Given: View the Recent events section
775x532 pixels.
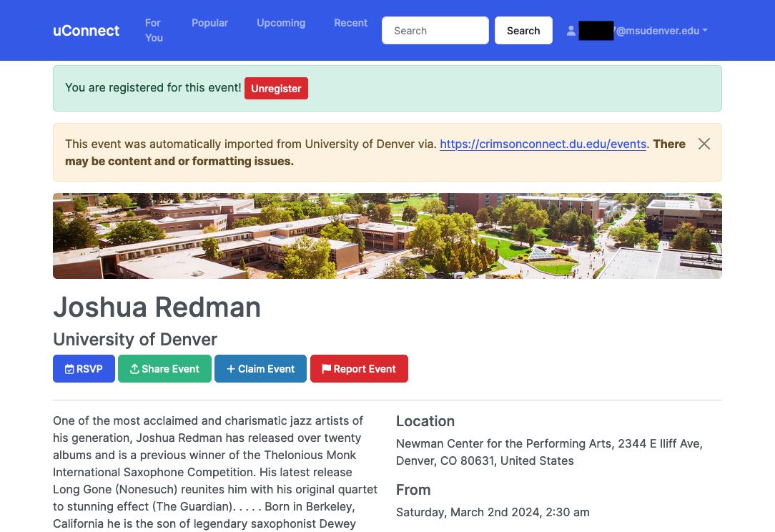Looking at the screenshot, I should [x=350, y=23].
